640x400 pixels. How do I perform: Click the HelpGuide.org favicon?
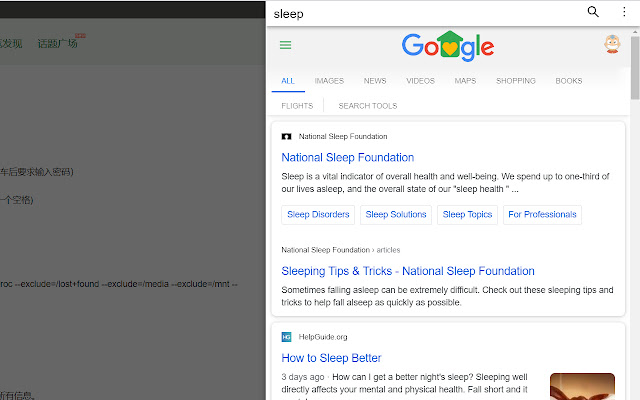(x=287, y=337)
